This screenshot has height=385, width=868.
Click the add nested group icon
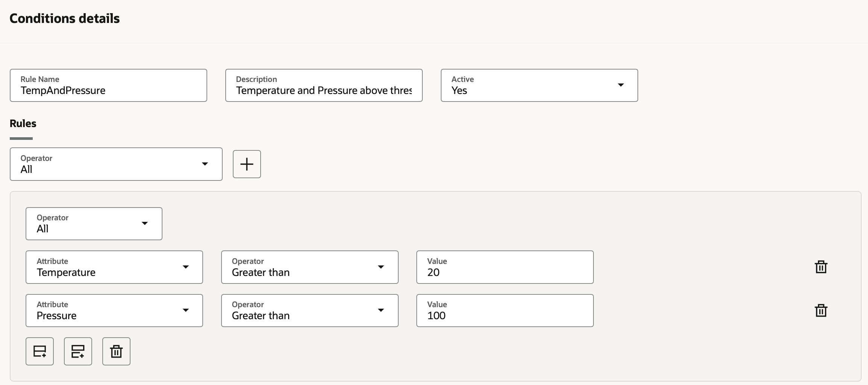[78, 351]
